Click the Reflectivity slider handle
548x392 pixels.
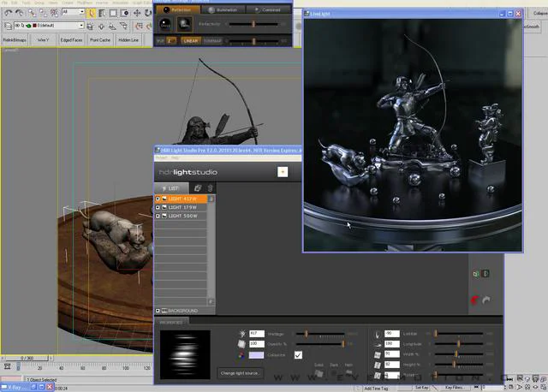[x=253, y=24]
